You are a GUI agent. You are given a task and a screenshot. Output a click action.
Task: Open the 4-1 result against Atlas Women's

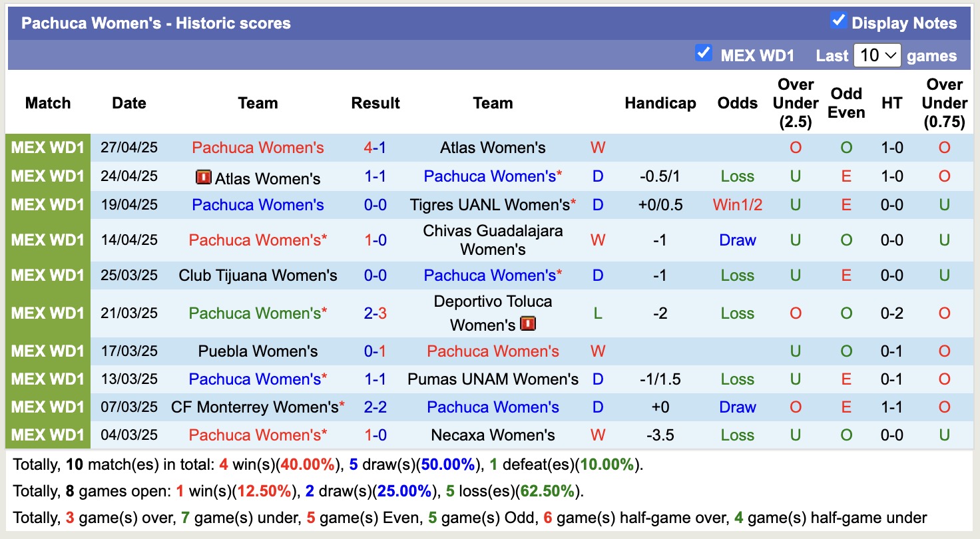pos(375,148)
